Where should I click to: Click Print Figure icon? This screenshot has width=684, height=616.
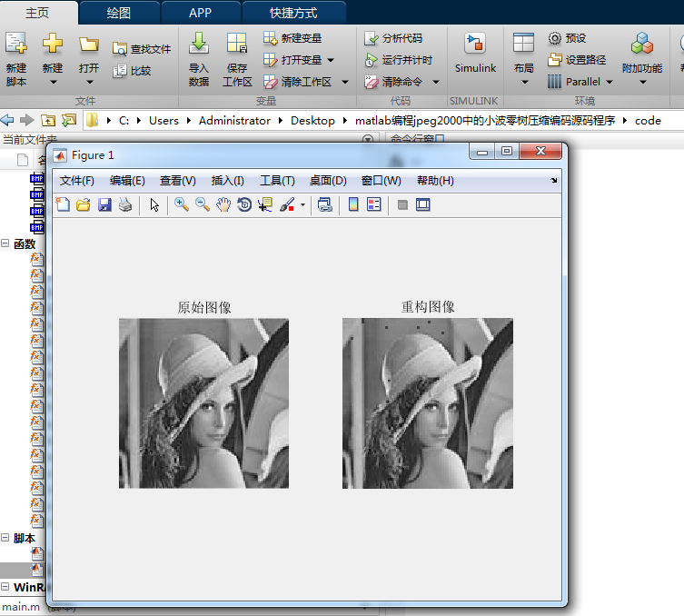tap(125, 204)
